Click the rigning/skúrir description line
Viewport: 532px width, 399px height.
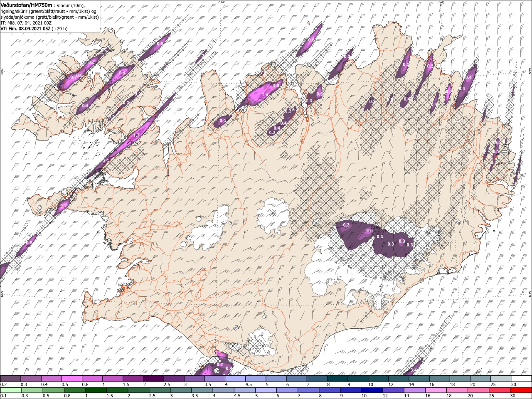point(48,11)
